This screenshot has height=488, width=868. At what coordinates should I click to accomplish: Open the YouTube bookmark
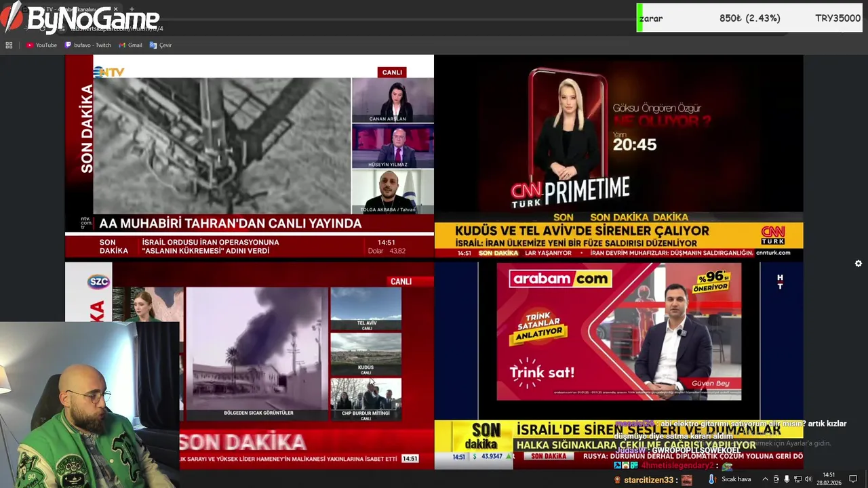tap(41, 45)
